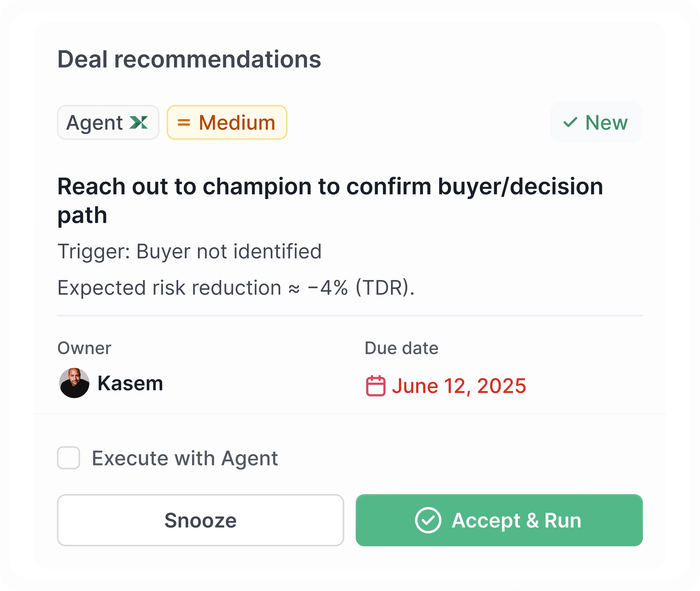Viewport: 700px width, 591px height.
Task: Click the red calendar icon
Action: [375, 386]
